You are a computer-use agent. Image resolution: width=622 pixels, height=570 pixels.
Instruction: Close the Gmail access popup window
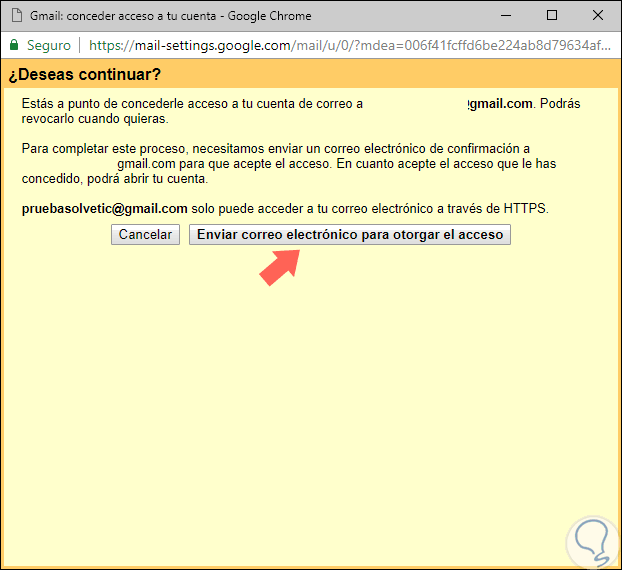click(x=598, y=15)
